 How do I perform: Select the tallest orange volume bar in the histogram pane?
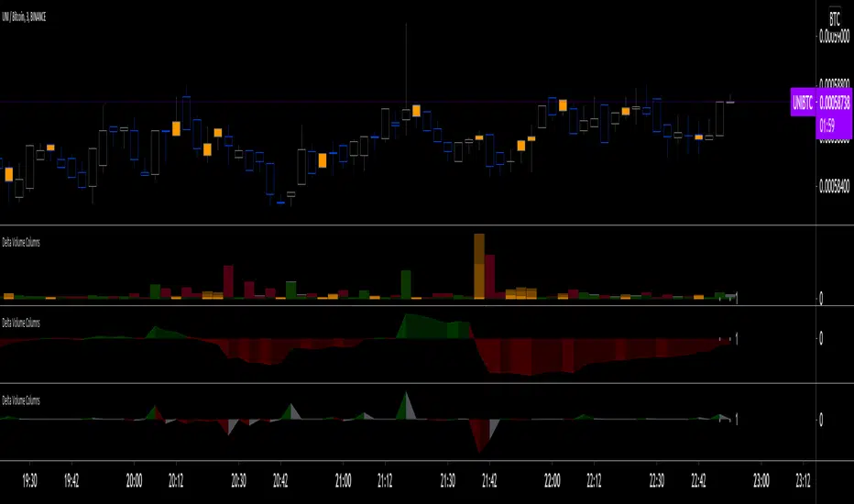coord(479,267)
